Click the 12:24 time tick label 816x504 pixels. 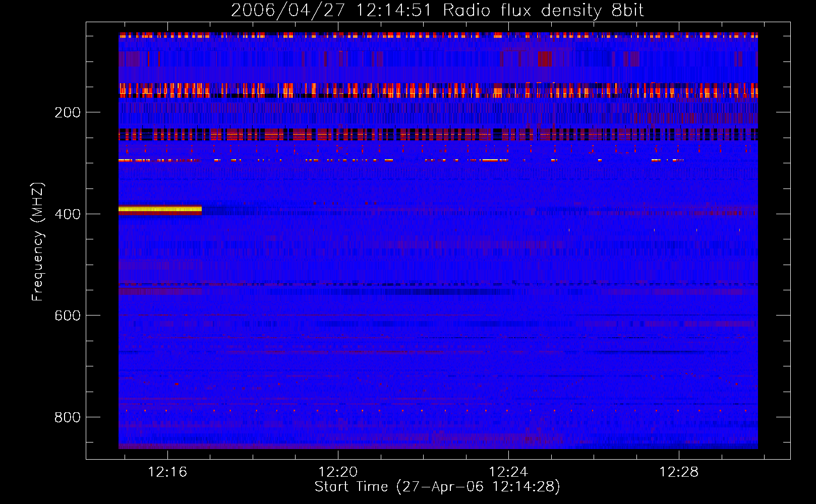click(508, 472)
